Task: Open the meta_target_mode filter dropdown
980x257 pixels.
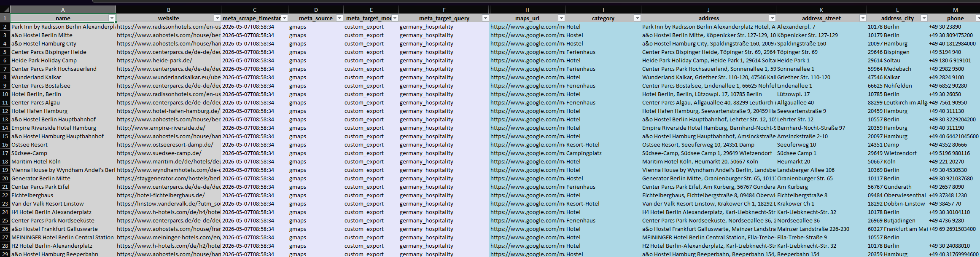Action: click(395, 18)
